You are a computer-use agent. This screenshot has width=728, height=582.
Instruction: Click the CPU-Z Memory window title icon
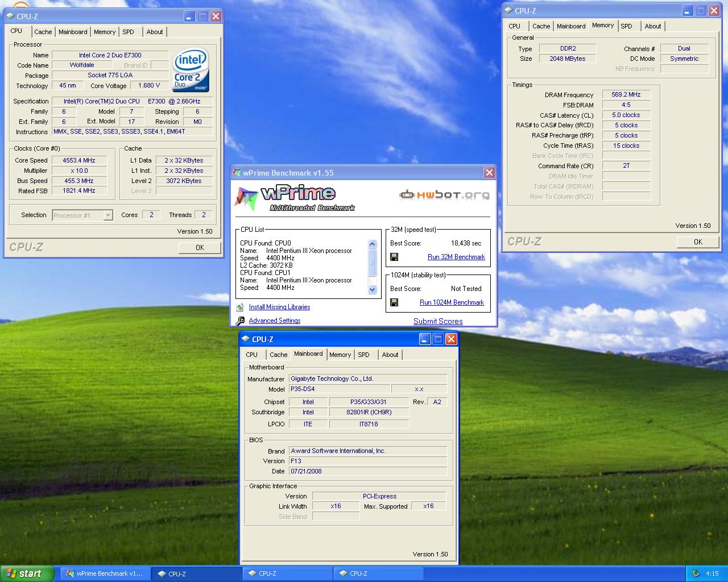point(509,11)
